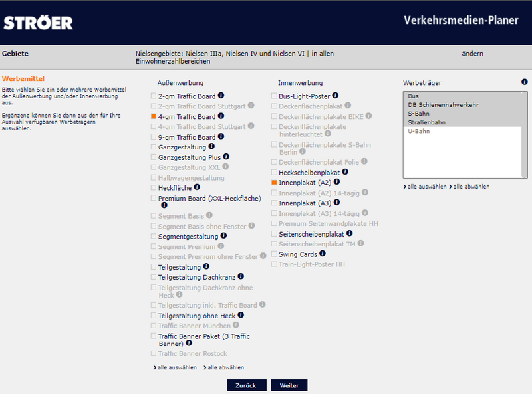
Task: Open info icon for 2-qm Traffic Board
Action: click(x=221, y=96)
